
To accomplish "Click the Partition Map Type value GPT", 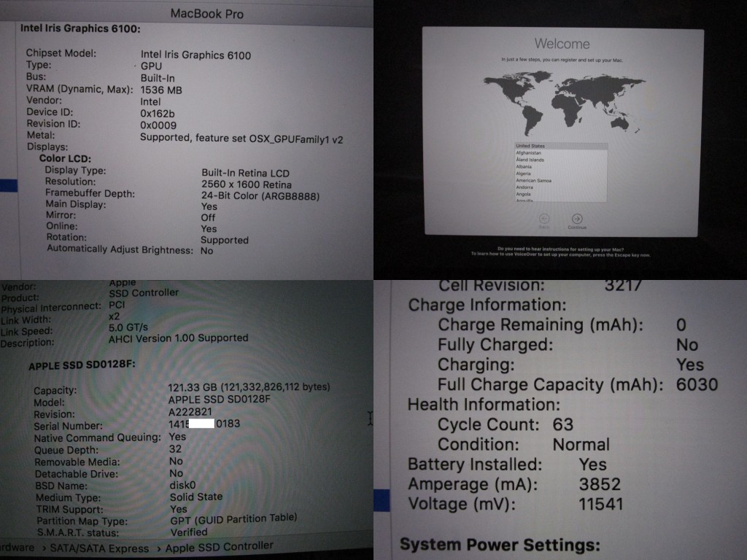I will [x=233, y=519].
